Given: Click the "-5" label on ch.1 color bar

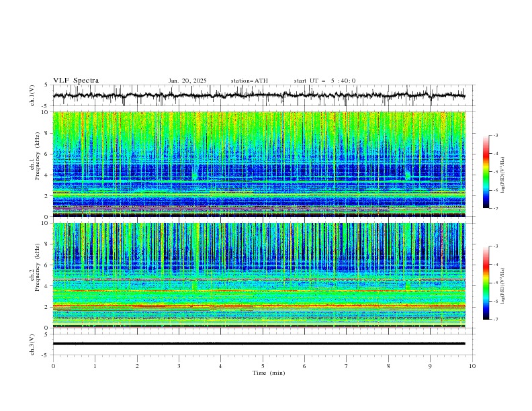Looking at the screenshot, I should (495, 172).
